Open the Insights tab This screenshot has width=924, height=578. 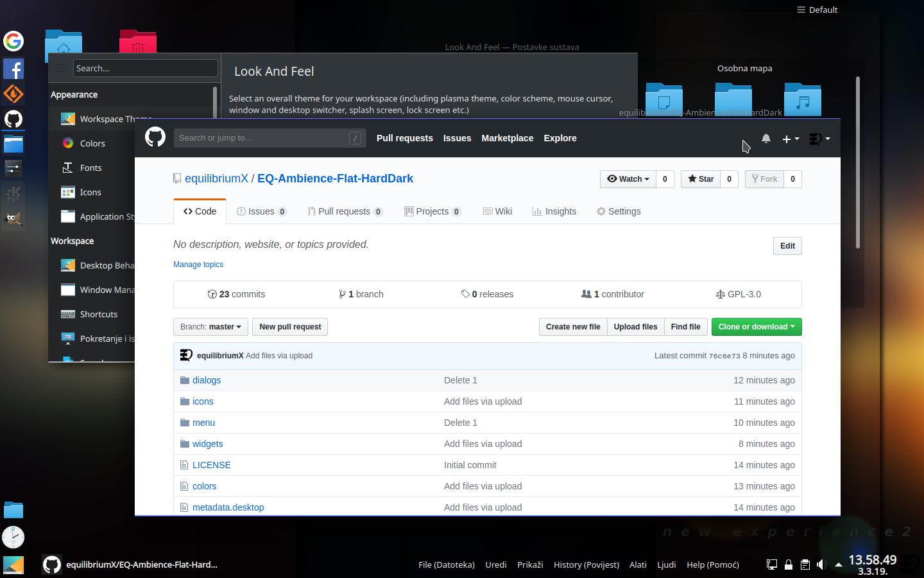[554, 211]
